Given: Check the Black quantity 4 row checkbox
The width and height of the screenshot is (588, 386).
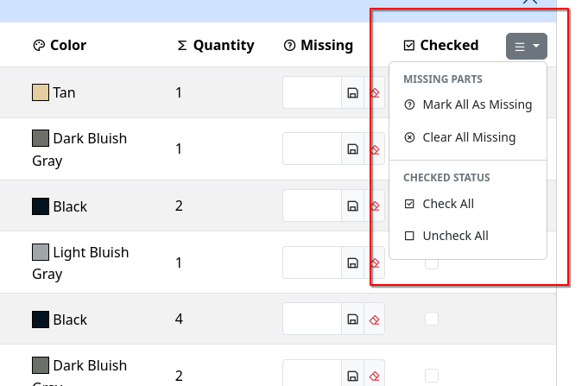Looking at the screenshot, I should coord(432,320).
